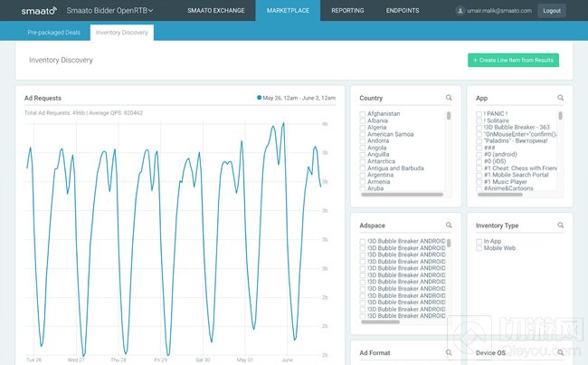Click the Ad Format search icon
This screenshot has height=365, width=588.
tap(448, 351)
